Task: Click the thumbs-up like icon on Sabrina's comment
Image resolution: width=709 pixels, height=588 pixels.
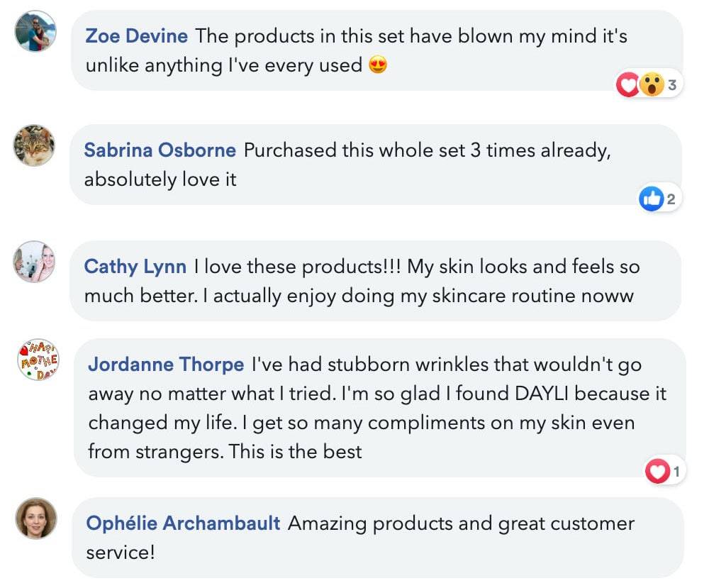Action: coord(651,199)
